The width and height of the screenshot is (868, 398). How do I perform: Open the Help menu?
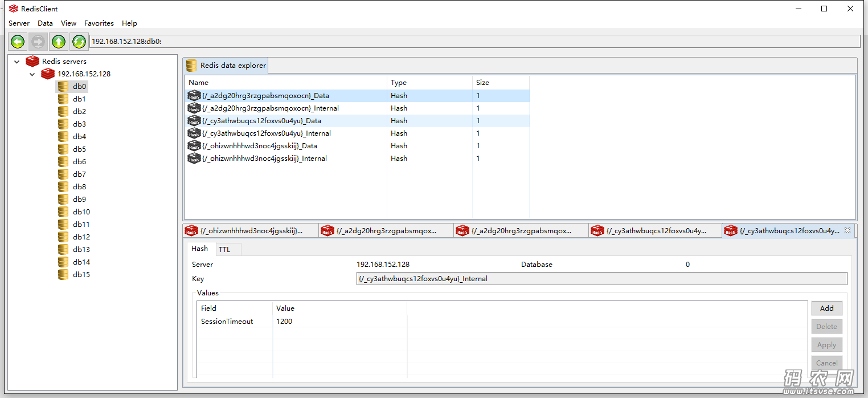pos(129,23)
